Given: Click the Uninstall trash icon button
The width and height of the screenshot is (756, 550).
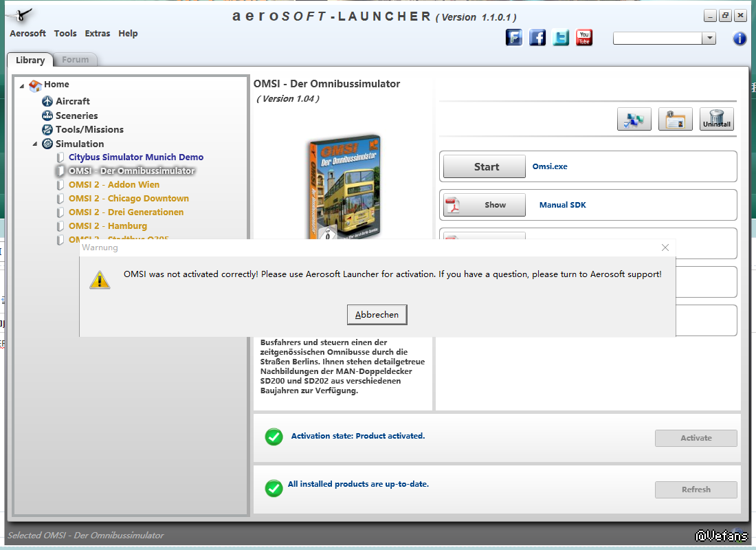Looking at the screenshot, I should pyautogui.click(x=716, y=119).
